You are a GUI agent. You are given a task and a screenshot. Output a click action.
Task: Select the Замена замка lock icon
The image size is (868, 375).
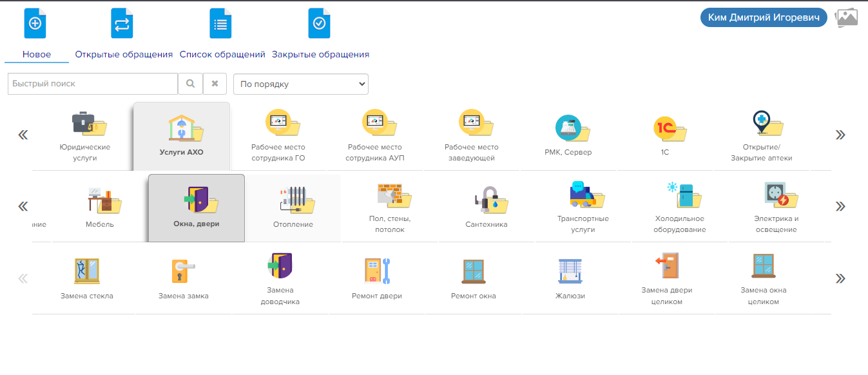coord(183,272)
